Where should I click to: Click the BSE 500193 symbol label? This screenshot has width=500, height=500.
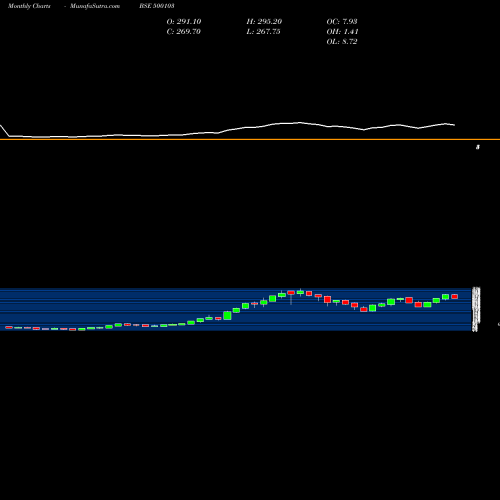[x=157, y=6]
